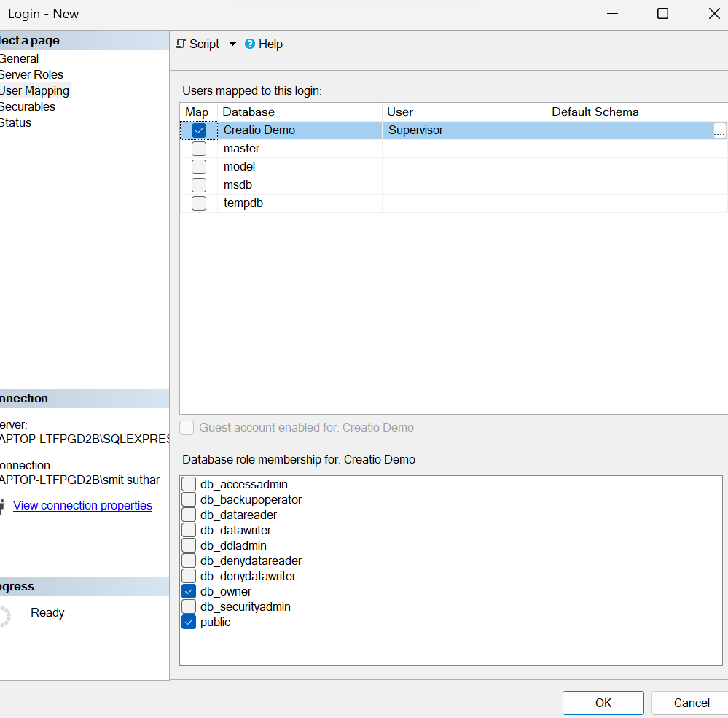Open View connection properties link
Screen dimensions: 728x718
point(82,505)
